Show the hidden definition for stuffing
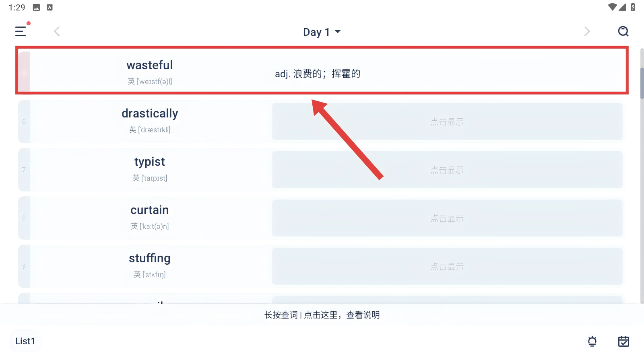The width and height of the screenshot is (644, 362). 447,266
